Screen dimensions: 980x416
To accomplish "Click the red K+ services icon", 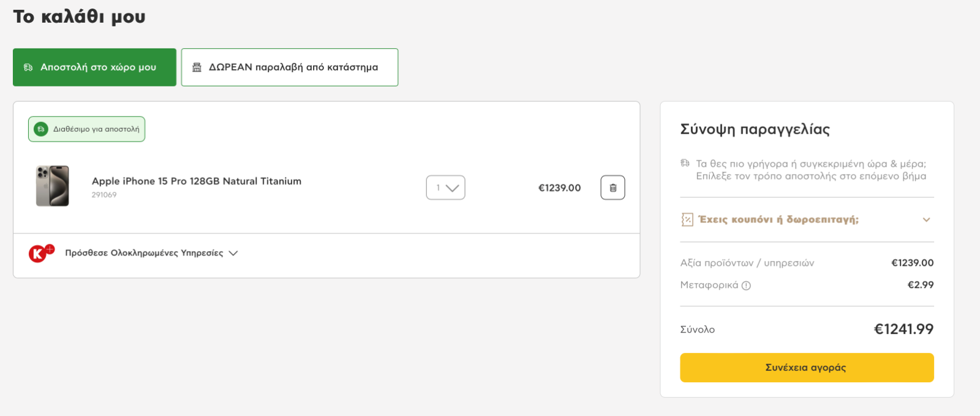I will point(41,252).
